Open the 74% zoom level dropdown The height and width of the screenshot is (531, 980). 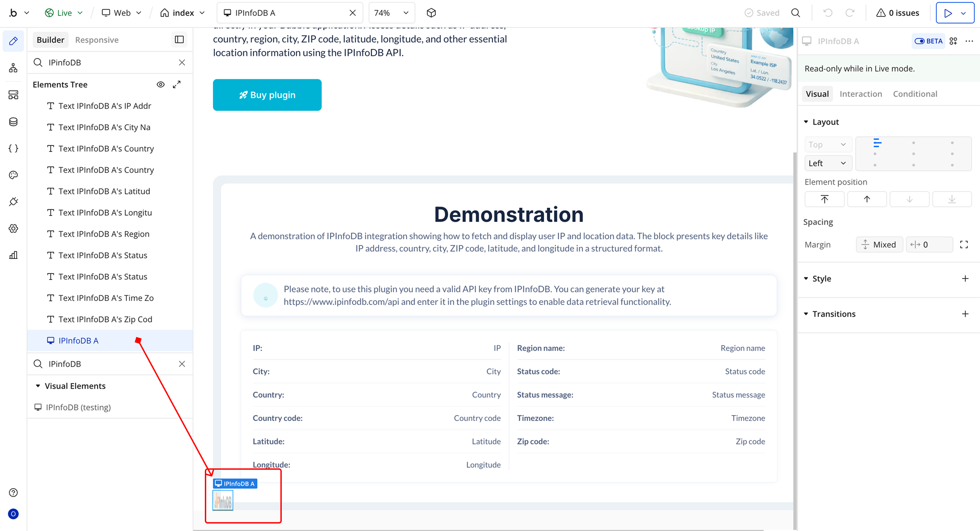click(391, 13)
